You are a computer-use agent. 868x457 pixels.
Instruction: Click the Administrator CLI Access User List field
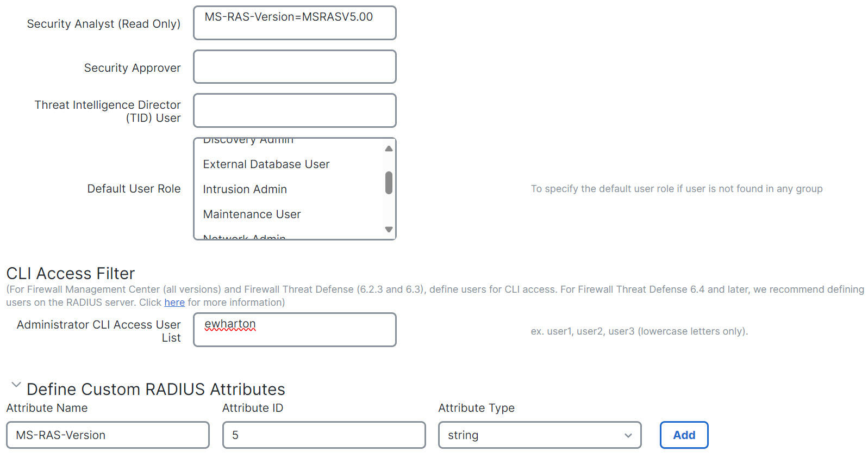pos(295,330)
